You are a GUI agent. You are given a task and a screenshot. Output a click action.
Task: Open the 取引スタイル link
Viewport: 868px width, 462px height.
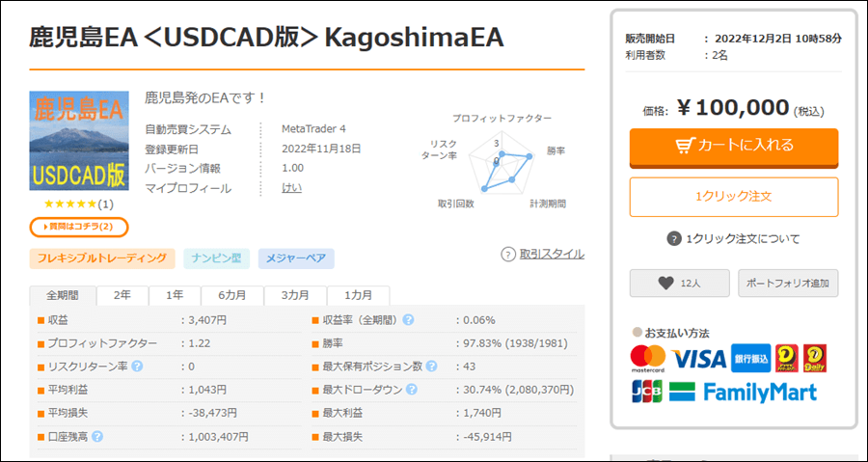point(552,254)
